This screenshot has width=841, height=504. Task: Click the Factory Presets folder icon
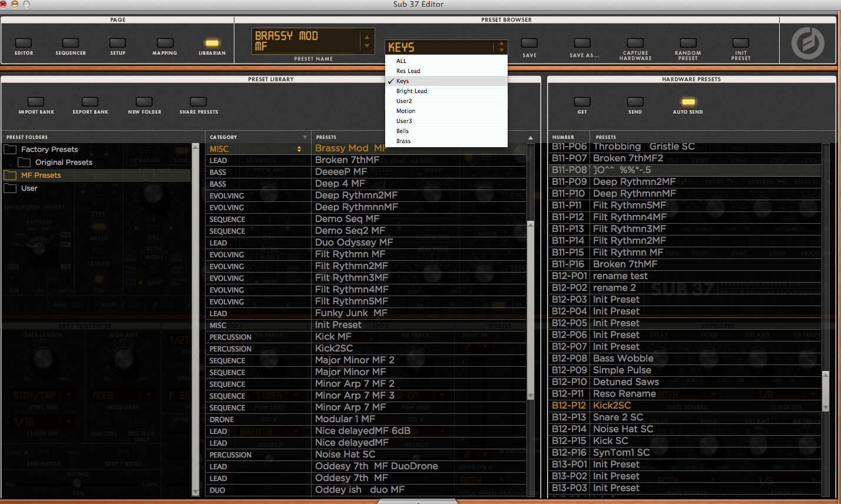tap(10, 150)
